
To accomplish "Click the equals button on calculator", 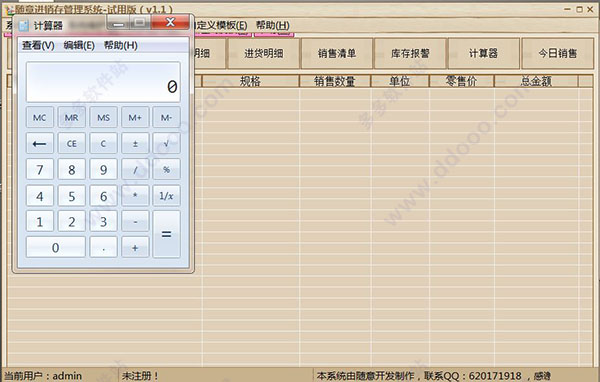I will [x=166, y=234].
